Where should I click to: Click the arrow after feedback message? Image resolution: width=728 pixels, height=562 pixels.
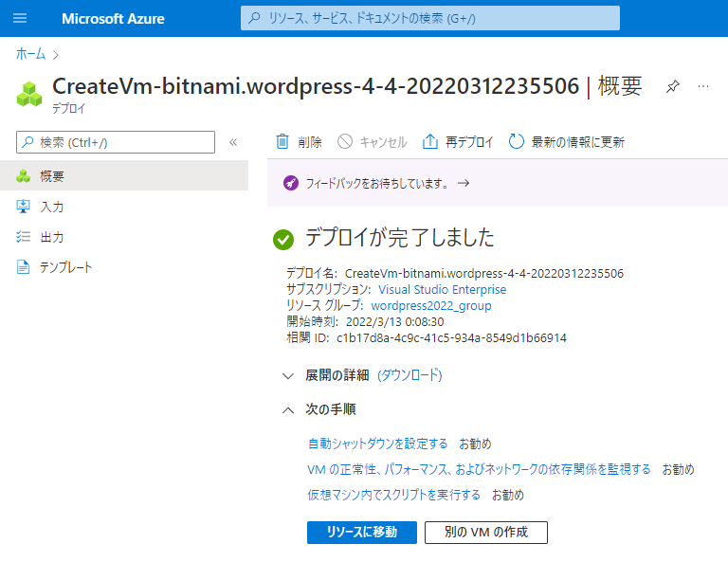click(x=464, y=183)
